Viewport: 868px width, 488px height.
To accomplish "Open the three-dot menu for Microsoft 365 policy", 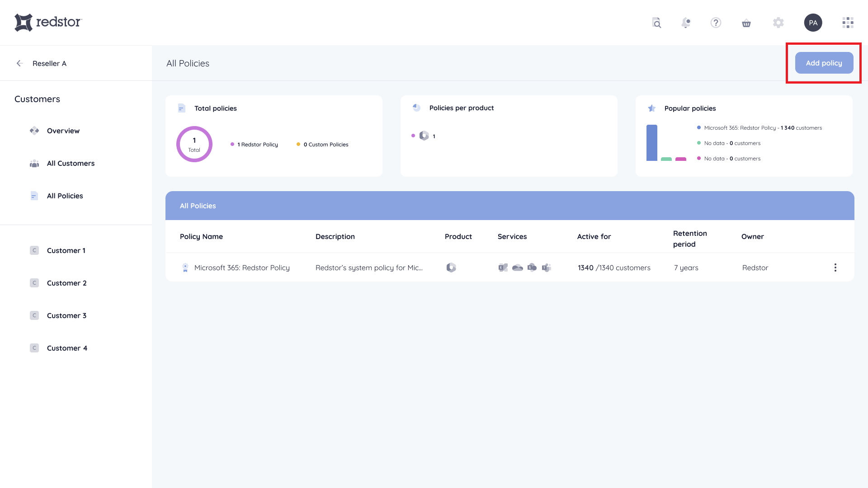I will [835, 267].
